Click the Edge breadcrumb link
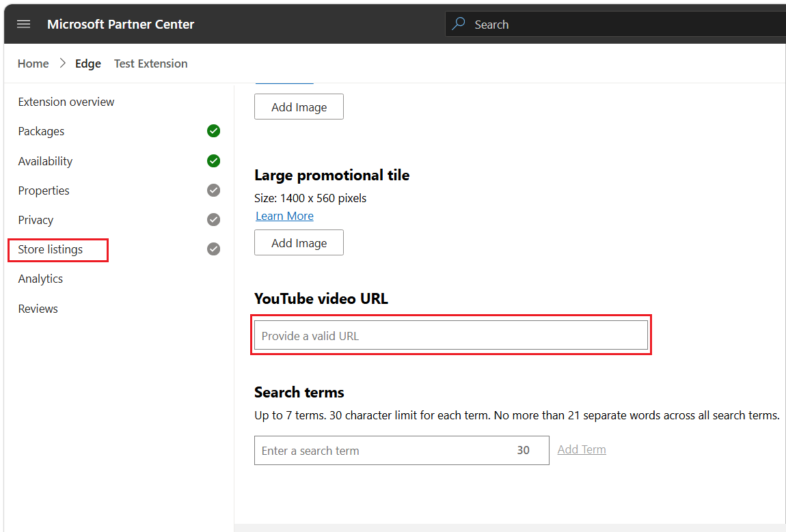The height and width of the screenshot is (532, 786). [88, 64]
